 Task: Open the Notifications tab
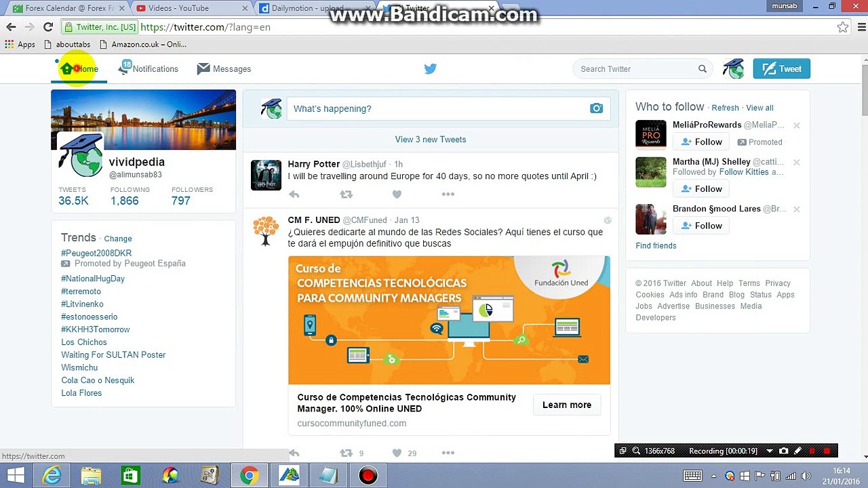click(x=148, y=68)
